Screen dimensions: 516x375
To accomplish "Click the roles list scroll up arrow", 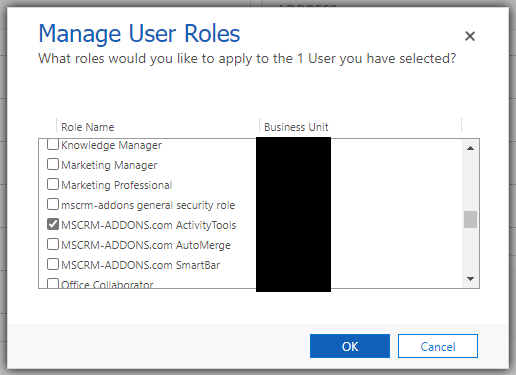I will [470, 148].
